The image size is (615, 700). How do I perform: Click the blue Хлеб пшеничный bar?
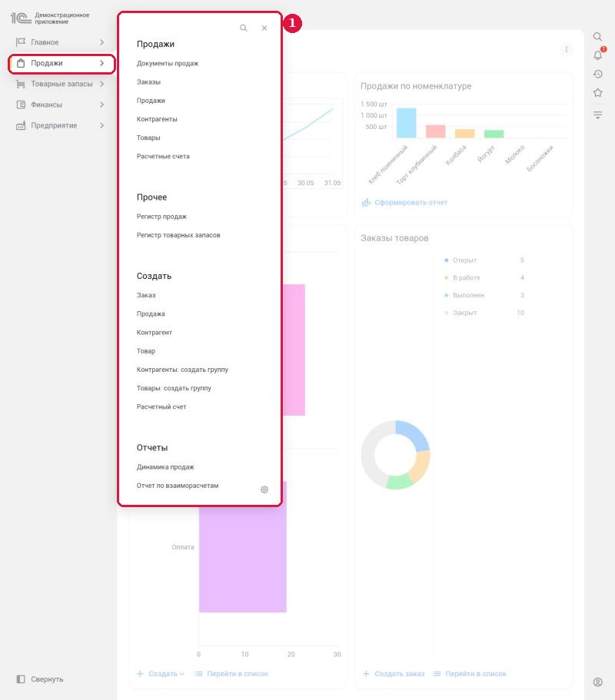[407, 123]
